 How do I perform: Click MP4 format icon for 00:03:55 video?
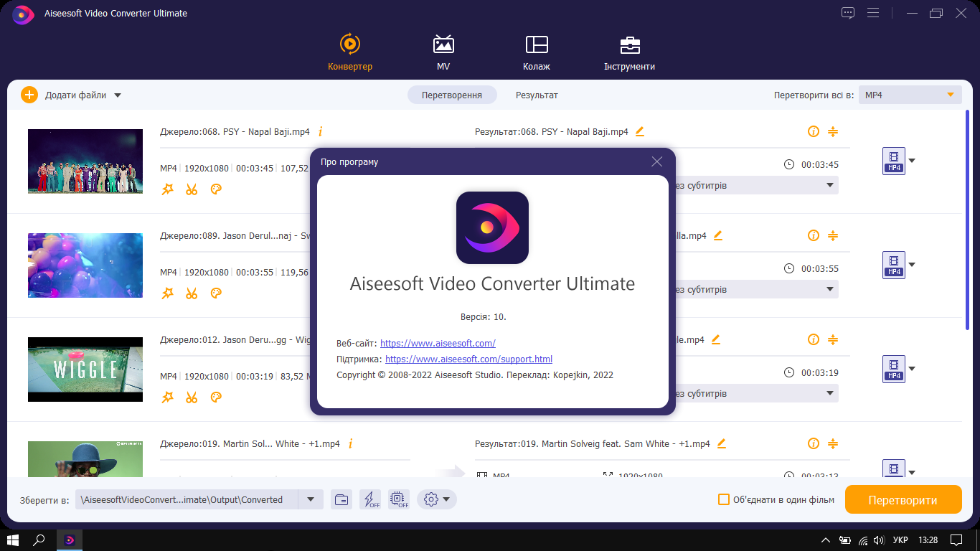(894, 265)
